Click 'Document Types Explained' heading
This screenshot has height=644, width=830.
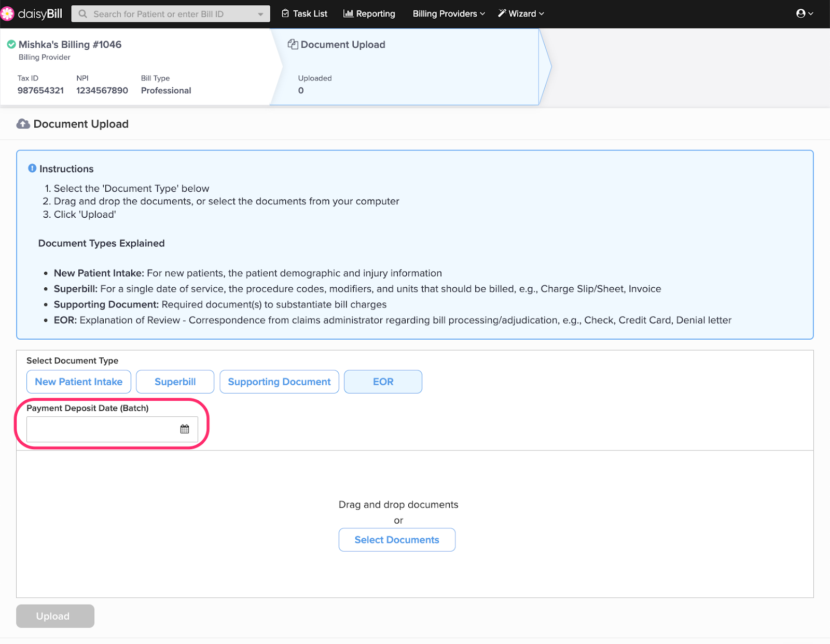[x=101, y=243]
